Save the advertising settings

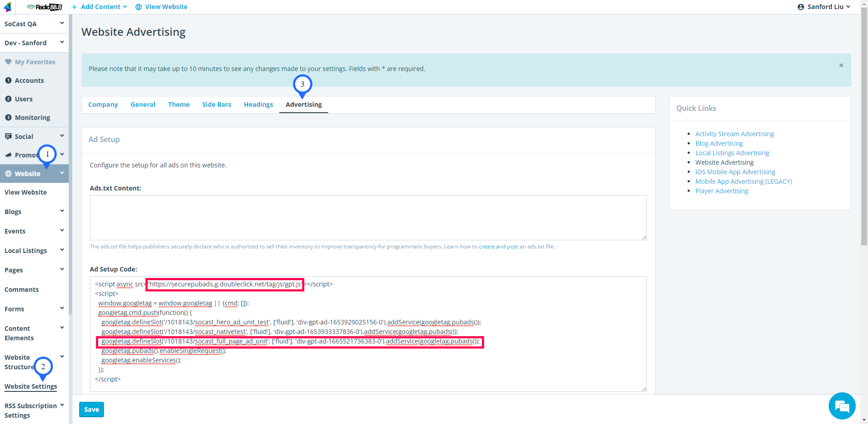91,410
